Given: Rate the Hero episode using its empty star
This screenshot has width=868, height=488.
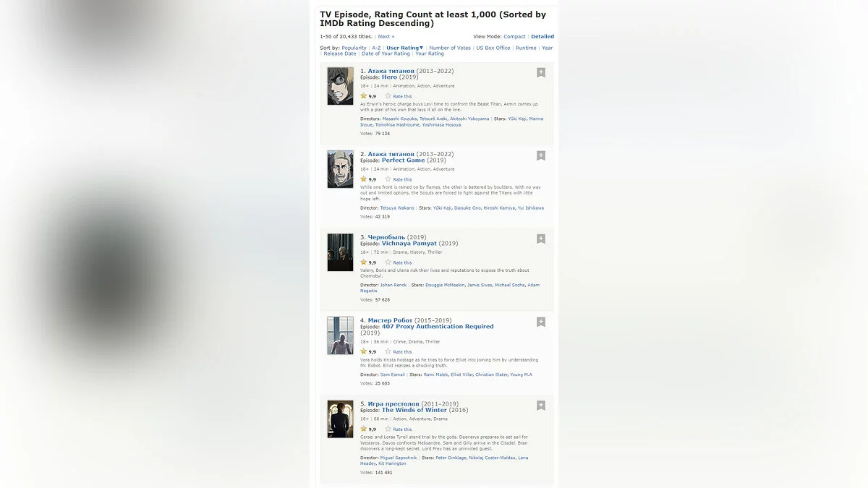Looking at the screenshot, I should click(x=388, y=95).
